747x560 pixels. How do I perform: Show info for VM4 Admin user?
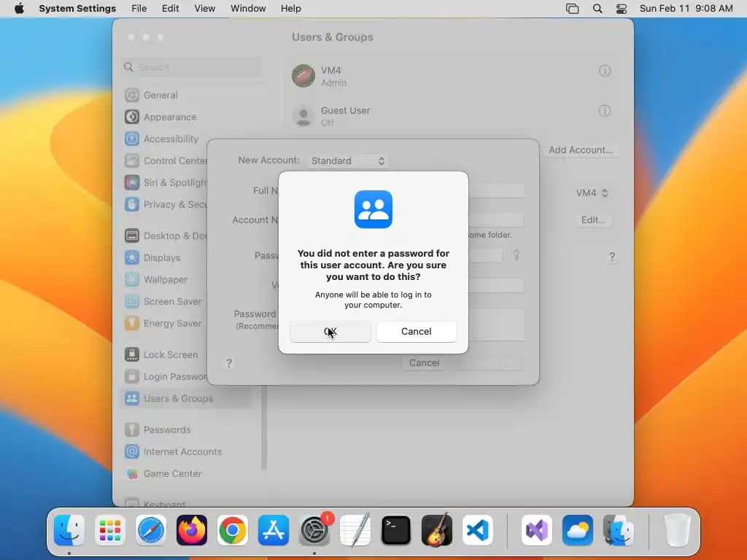click(x=605, y=71)
